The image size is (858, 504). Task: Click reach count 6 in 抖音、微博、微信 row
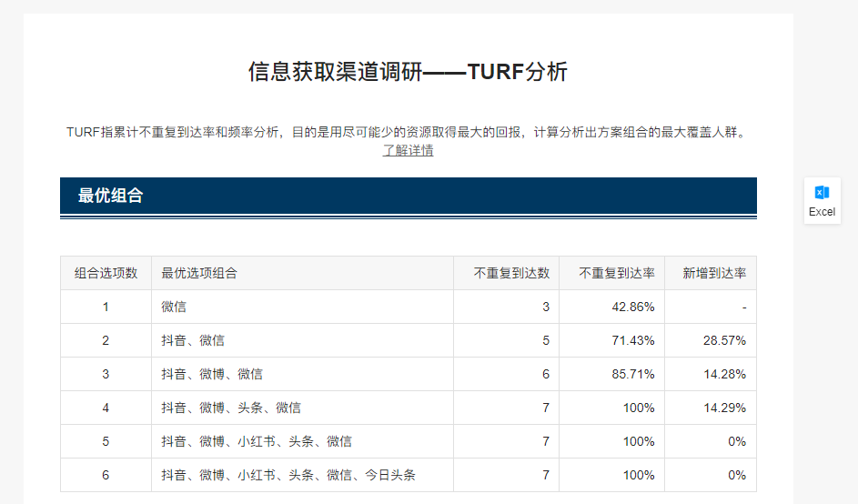(546, 374)
